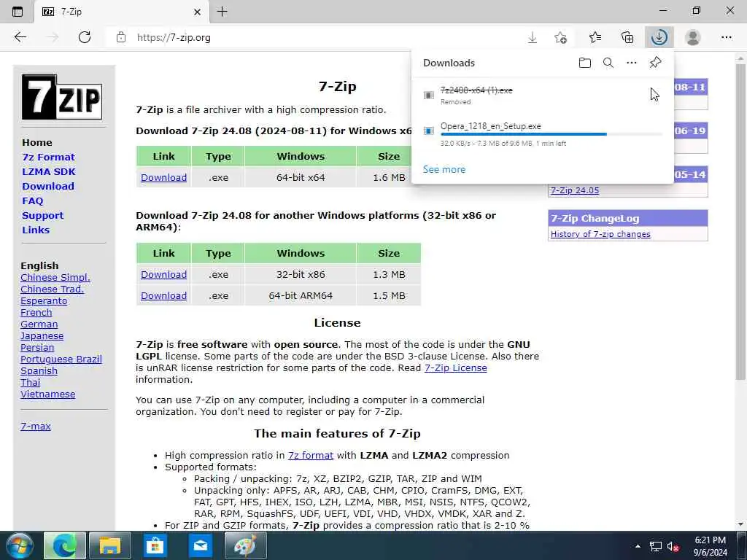747x560 pixels.
Task: Pin the Downloads panel
Action: pyautogui.click(x=656, y=63)
